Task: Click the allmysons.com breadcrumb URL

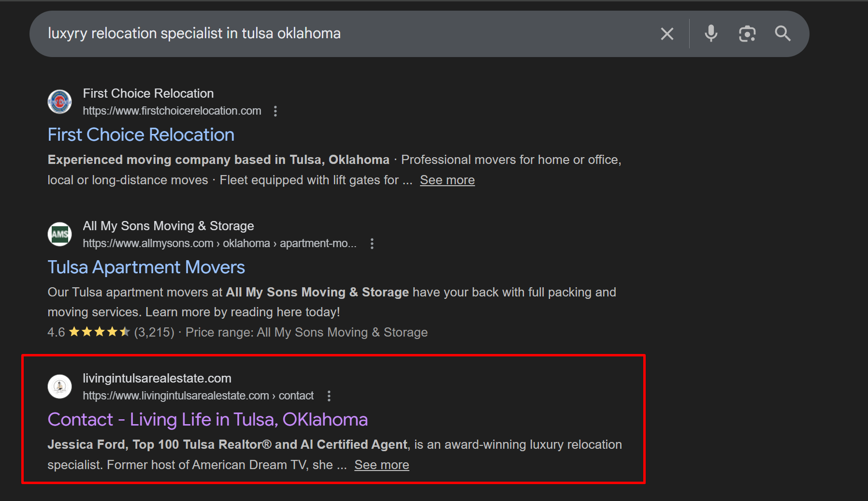Action: pyautogui.click(x=219, y=243)
